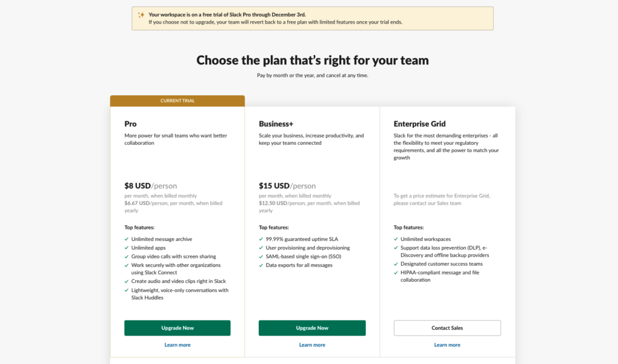Click the checkmark next to Designated customer success teams
Viewport: 618px width, 364px height.
(x=395, y=264)
